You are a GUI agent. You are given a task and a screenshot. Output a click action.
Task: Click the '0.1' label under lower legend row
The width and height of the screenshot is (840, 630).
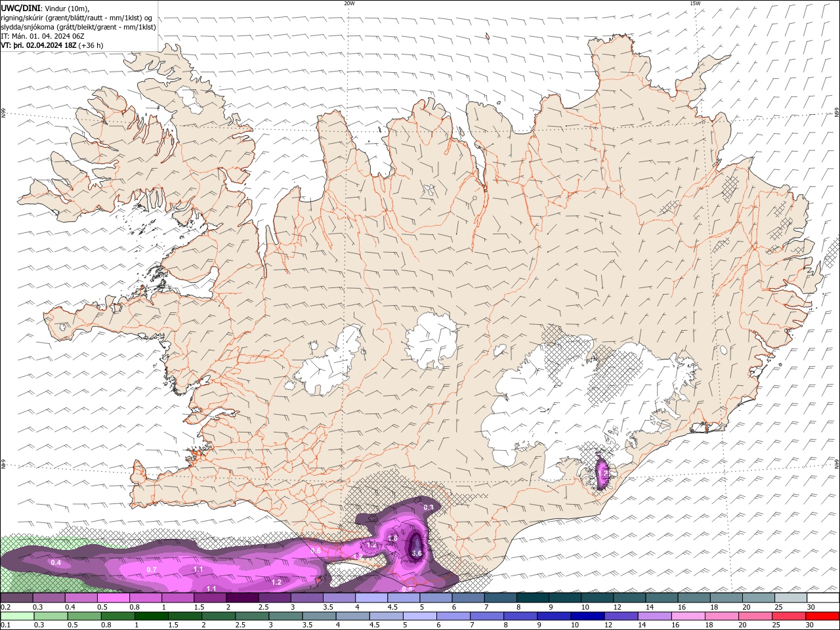(5, 625)
